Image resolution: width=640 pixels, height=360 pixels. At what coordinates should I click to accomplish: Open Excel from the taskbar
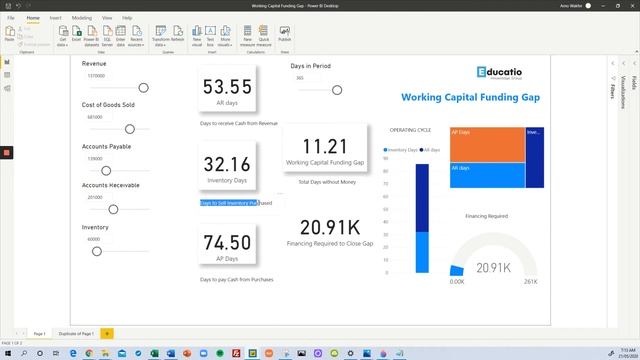pos(154,353)
